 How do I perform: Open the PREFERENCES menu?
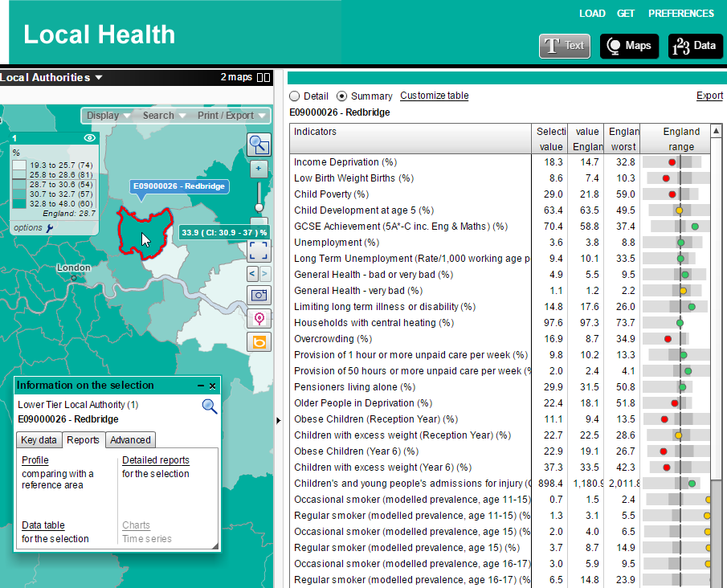pyautogui.click(x=681, y=14)
